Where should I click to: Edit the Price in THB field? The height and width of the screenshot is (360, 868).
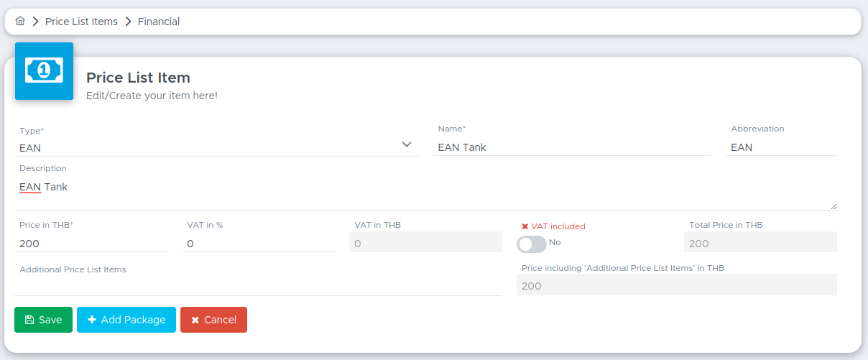[x=91, y=244]
